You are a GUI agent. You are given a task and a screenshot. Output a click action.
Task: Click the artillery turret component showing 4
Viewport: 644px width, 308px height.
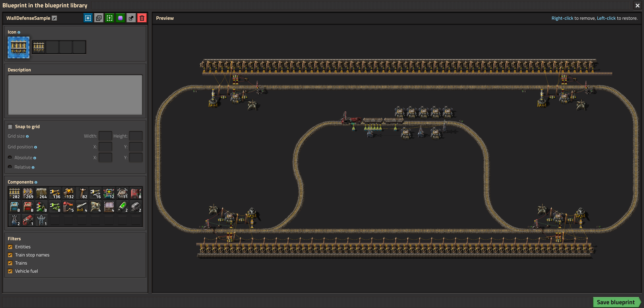pyautogui.click(x=82, y=207)
